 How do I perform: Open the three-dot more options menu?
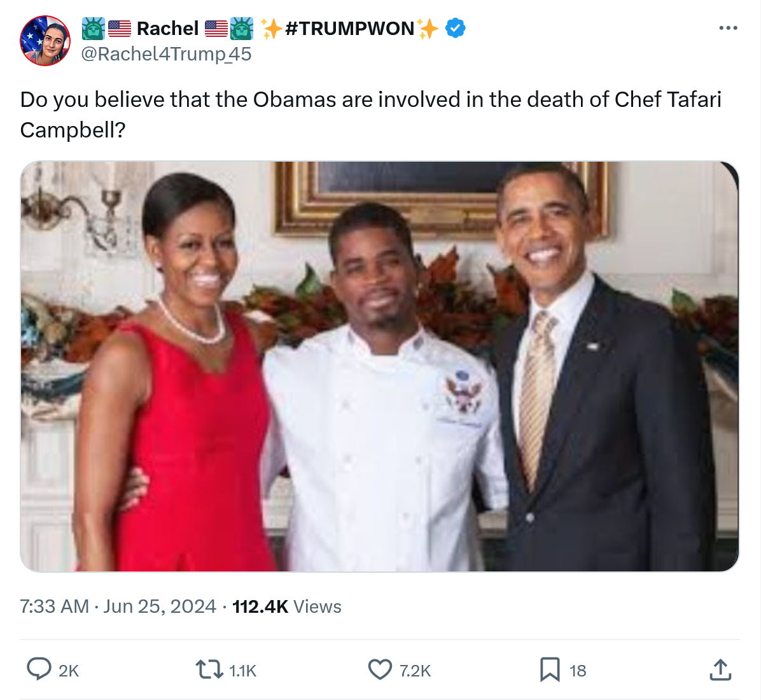[x=728, y=28]
